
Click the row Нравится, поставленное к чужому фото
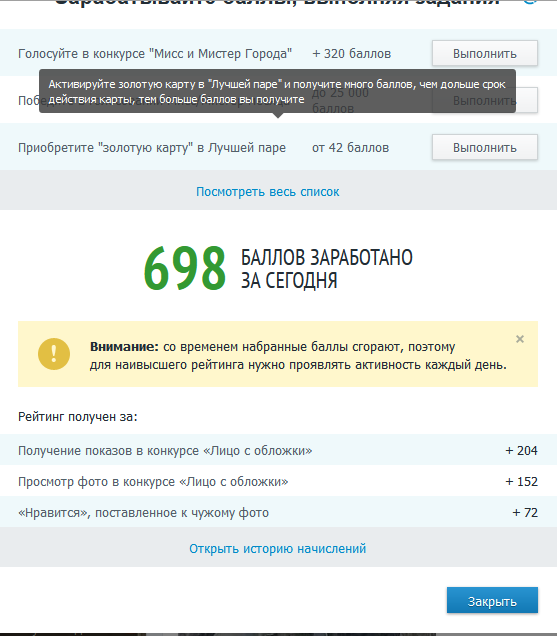pos(278,512)
